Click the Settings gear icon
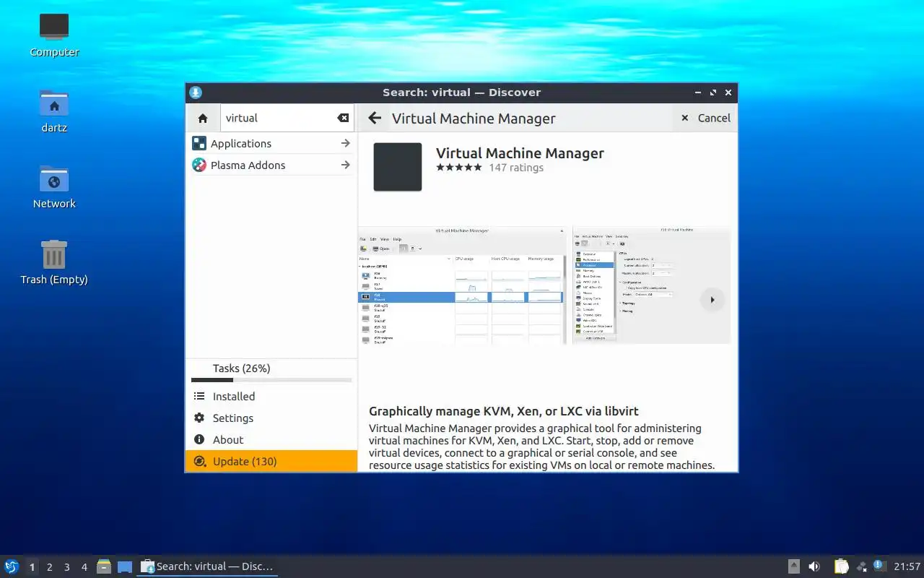 (199, 418)
